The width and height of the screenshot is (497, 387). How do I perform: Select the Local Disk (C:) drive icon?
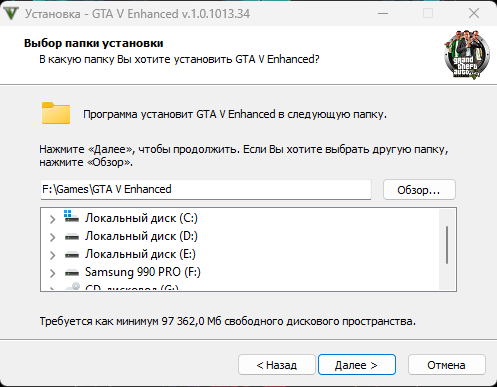[x=72, y=217]
